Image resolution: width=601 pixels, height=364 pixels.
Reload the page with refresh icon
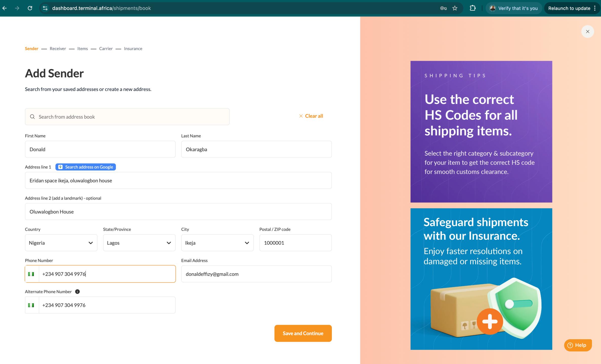coord(30,8)
